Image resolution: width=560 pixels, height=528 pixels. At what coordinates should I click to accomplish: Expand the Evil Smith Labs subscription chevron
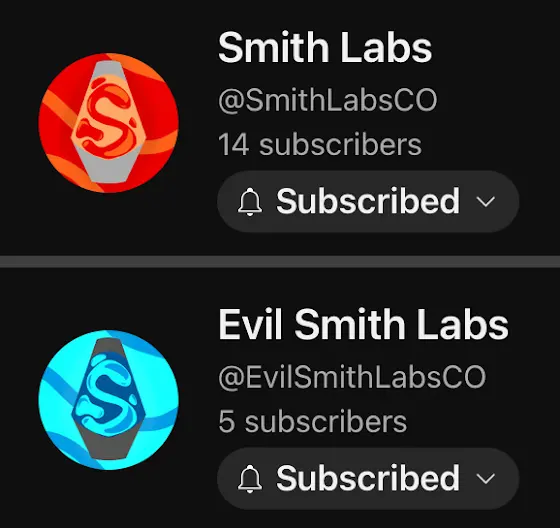[x=486, y=479]
